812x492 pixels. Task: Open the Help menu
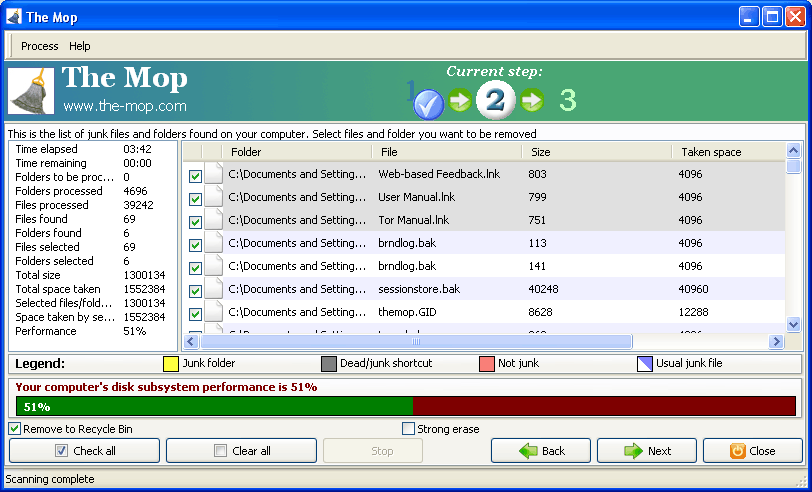coord(80,46)
